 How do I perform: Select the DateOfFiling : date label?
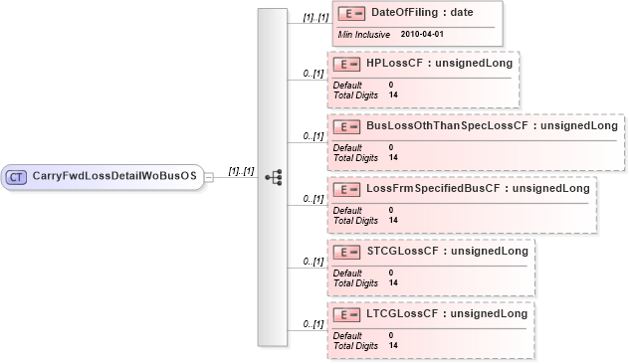[422, 12]
